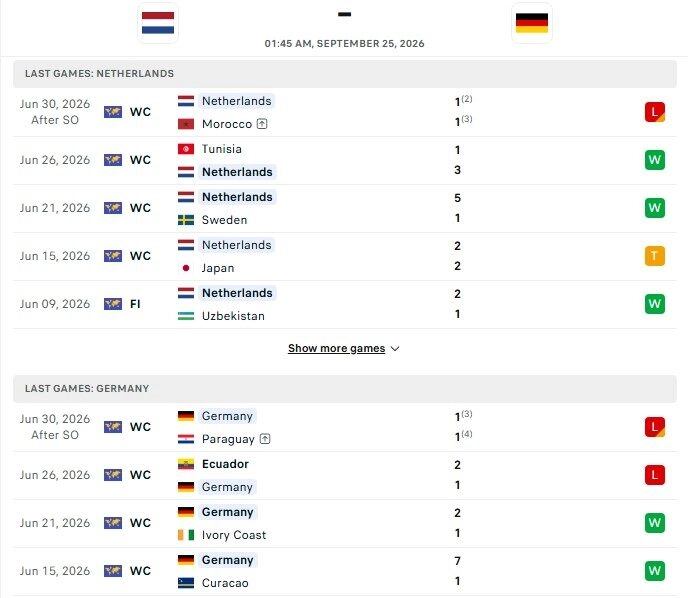Open the Uzbekistan team link
This screenshot has width=688, height=598.
point(233,316)
